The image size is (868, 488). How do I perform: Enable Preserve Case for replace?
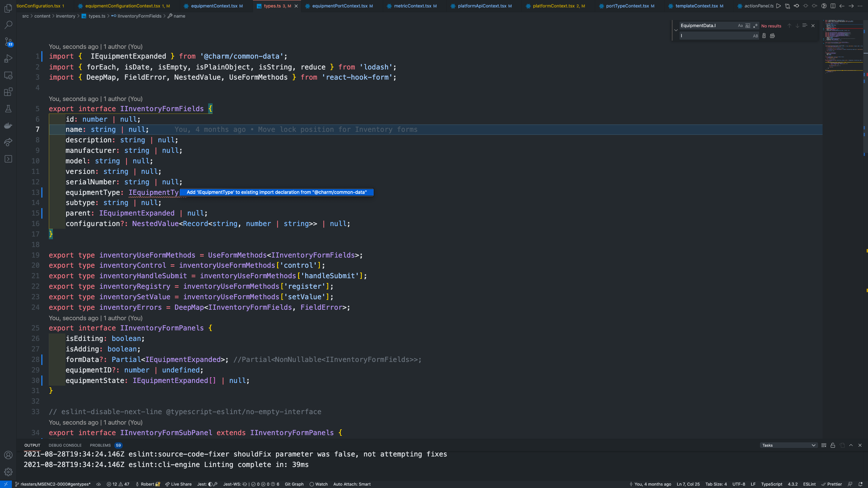coord(755,36)
